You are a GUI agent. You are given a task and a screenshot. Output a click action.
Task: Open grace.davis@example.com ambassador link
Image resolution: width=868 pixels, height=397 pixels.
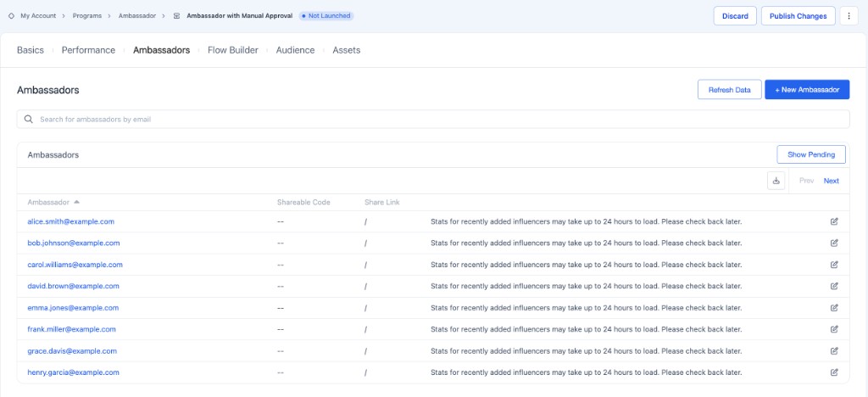[72, 351]
